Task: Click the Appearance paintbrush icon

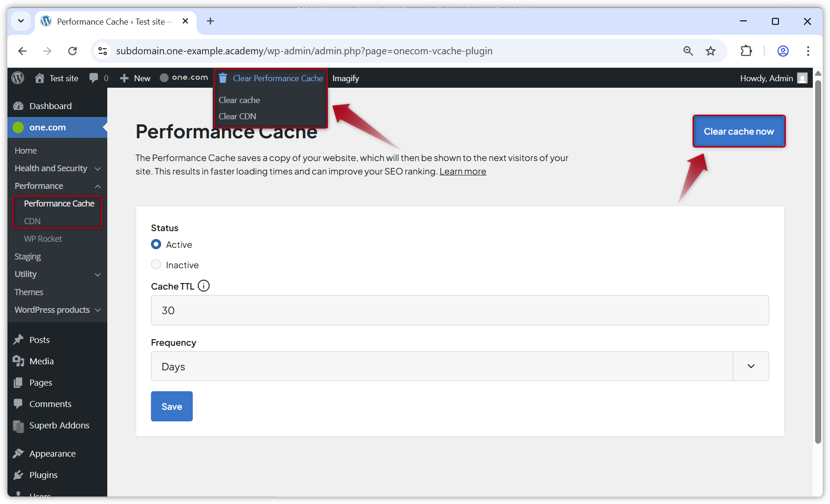Action: (19, 453)
